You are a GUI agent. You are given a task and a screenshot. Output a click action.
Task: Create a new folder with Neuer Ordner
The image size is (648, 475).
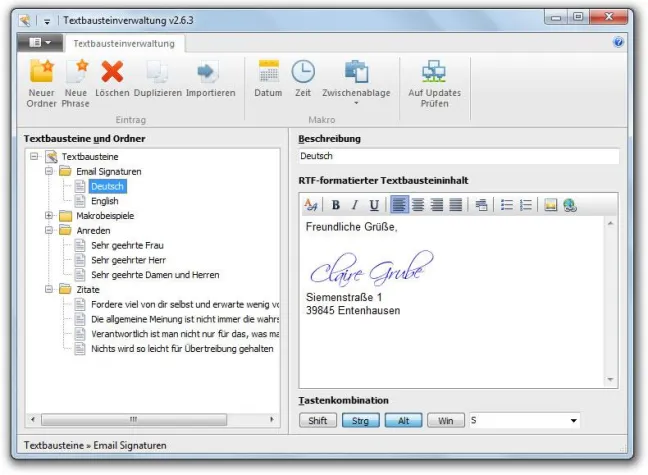[41, 83]
